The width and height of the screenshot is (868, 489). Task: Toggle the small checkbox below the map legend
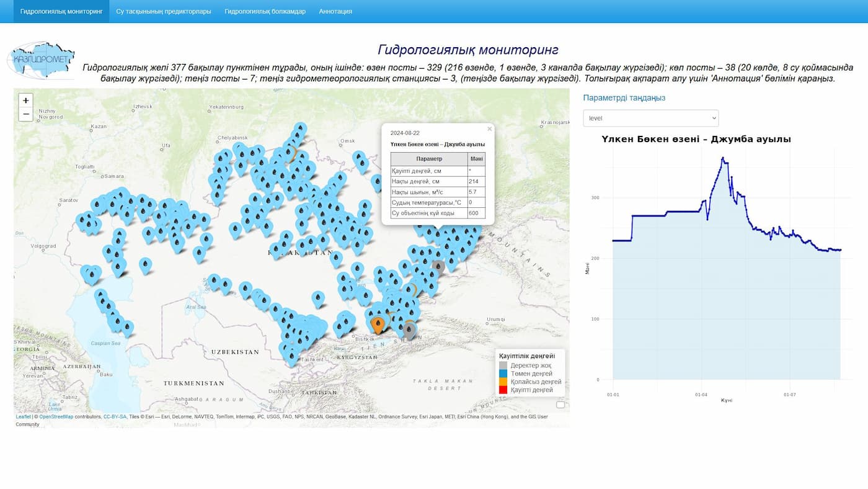(x=560, y=405)
